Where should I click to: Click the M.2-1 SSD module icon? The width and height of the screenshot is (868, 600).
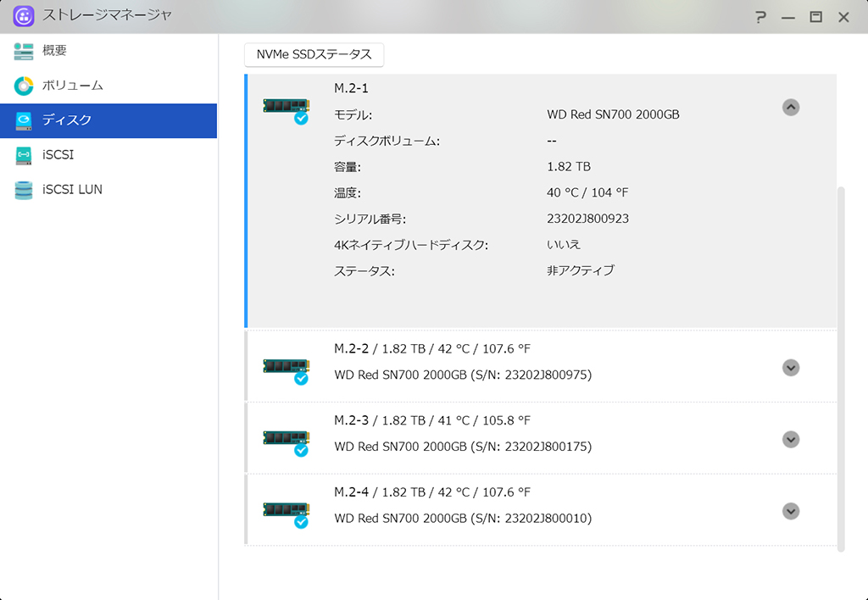pyautogui.click(x=287, y=110)
